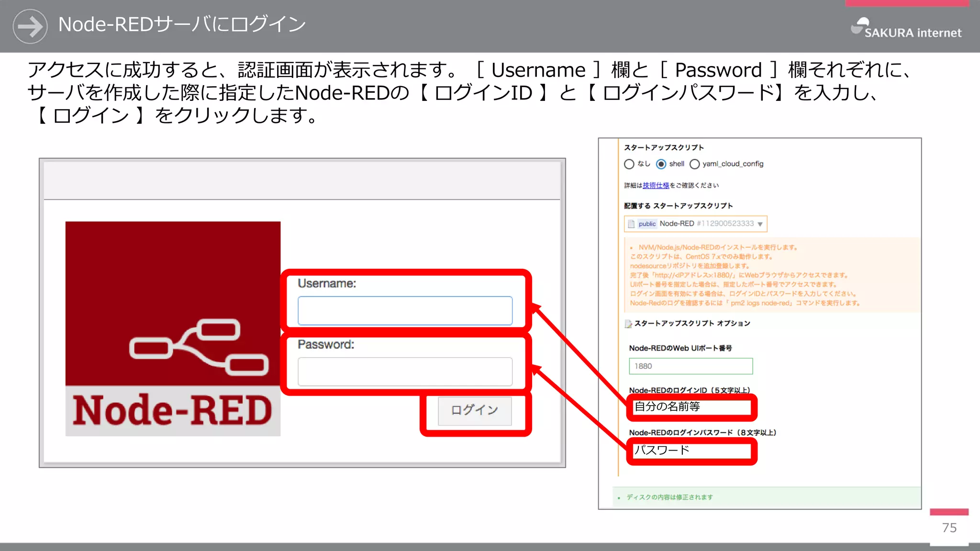Click the ログイン button
The width and height of the screenshot is (980, 551).
click(475, 411)
